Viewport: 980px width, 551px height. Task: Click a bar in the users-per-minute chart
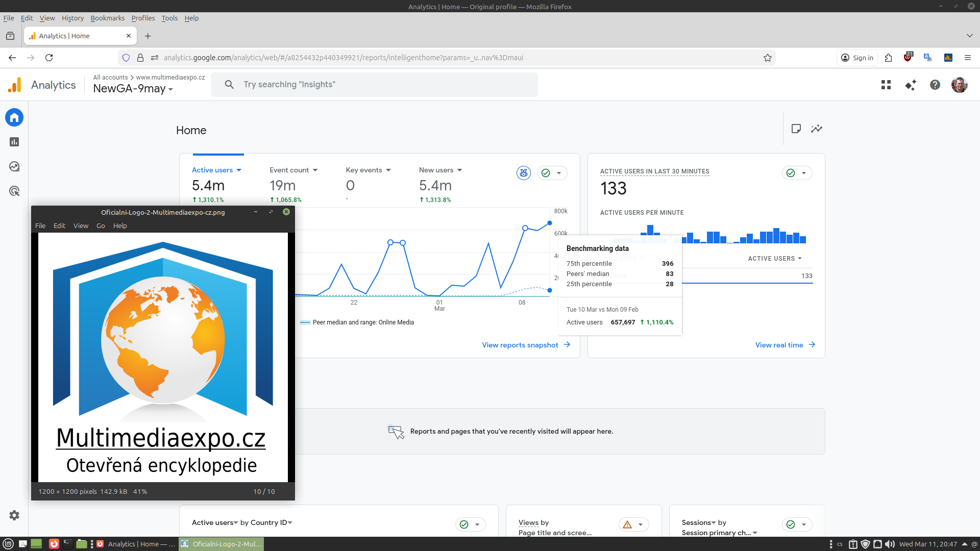[776, 236]
